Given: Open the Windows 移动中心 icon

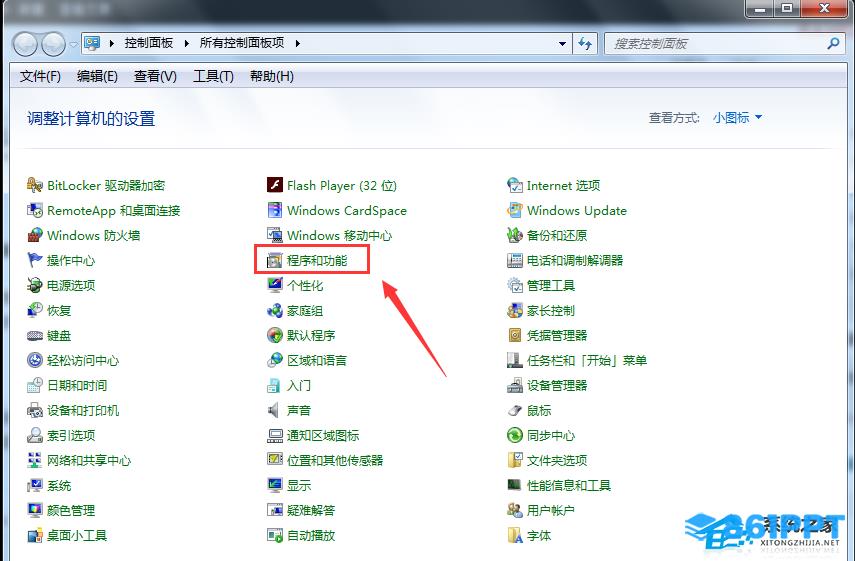Looking at the screenshot, I should pos(275,236).
